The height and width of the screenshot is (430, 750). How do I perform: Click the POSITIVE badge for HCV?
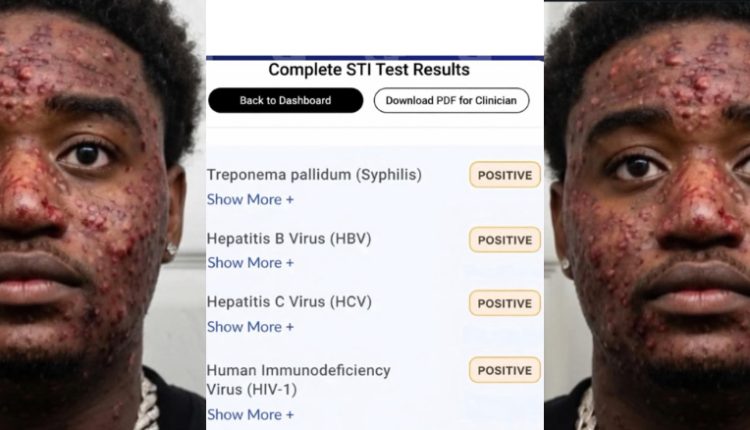point(505,303)
